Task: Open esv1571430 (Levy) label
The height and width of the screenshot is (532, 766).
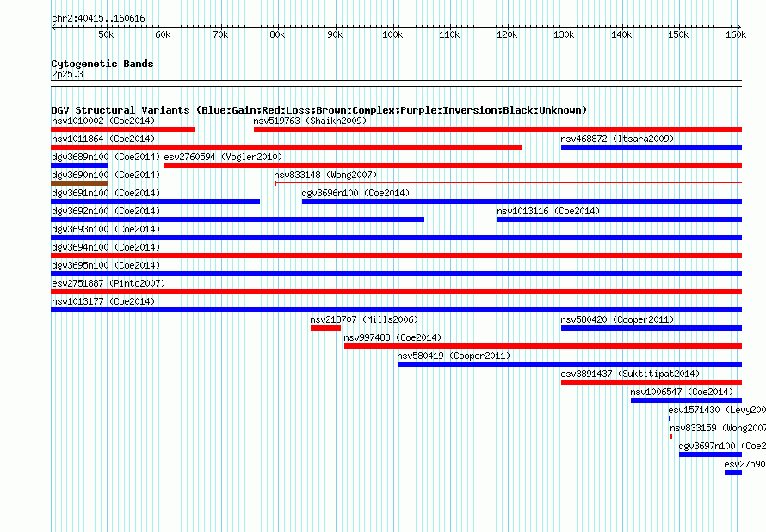Action: (717, 410)
